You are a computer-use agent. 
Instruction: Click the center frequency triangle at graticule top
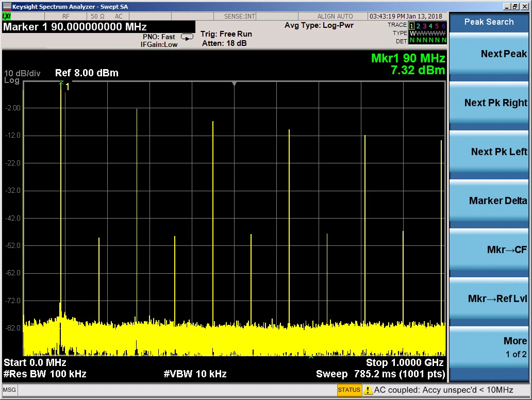(234, 84)
